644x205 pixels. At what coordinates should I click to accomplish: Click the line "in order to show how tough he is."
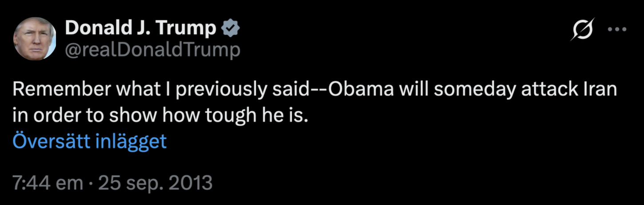pyautogui.click(x=160, y=116)
